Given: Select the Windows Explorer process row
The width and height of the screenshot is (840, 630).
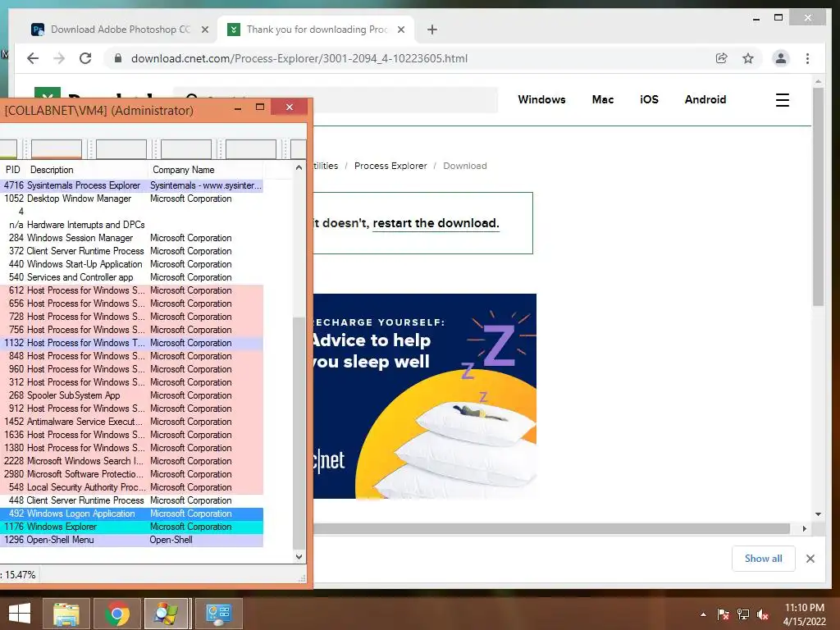Looking at the screenshot, I should 132,527.
